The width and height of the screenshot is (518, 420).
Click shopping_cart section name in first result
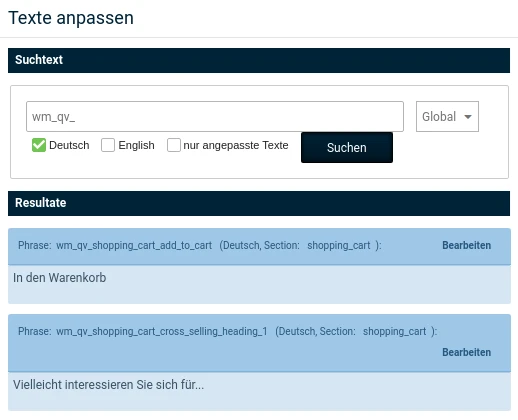[x=339, y=245]
